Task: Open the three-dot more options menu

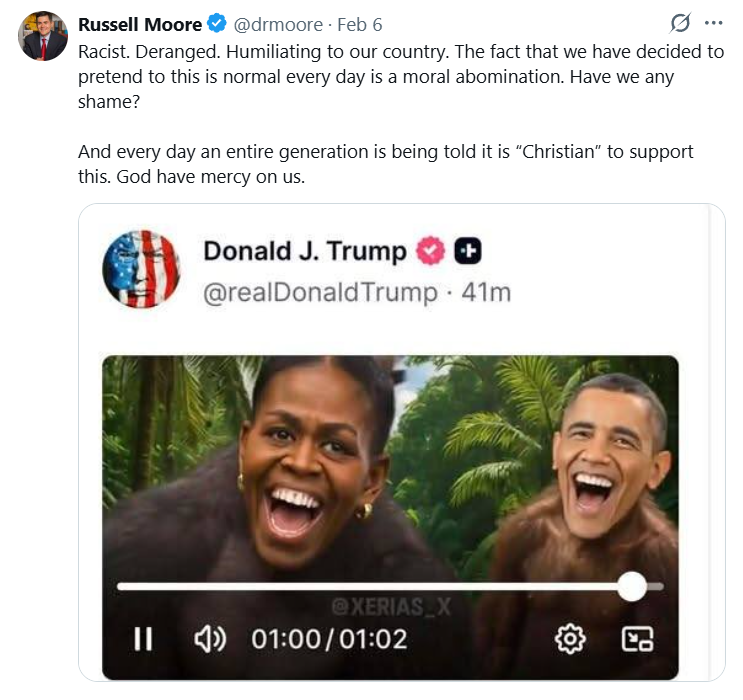Action: [713, 23]
